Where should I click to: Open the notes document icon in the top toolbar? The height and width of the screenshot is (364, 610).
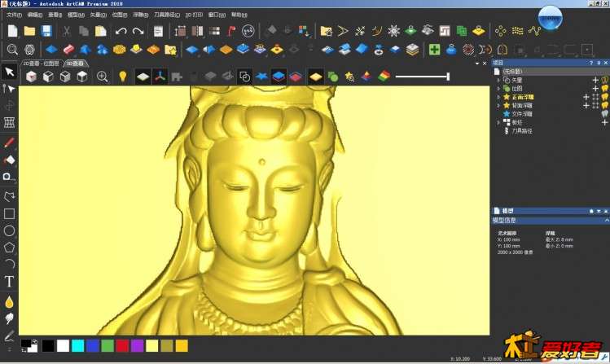click(x=158, y=31)
